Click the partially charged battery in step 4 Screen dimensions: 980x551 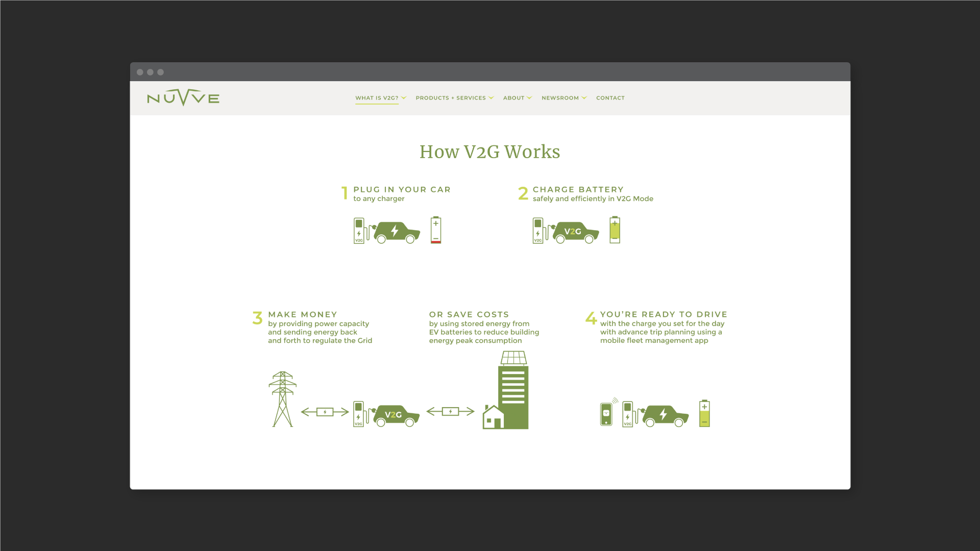(x=704, y=413)
